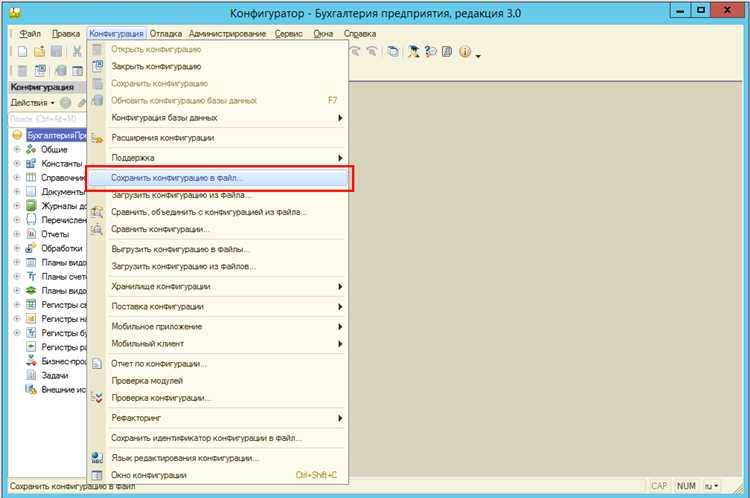Open the Рефакторинг submenu
This screenshot has width=750, height=498.
218,418
